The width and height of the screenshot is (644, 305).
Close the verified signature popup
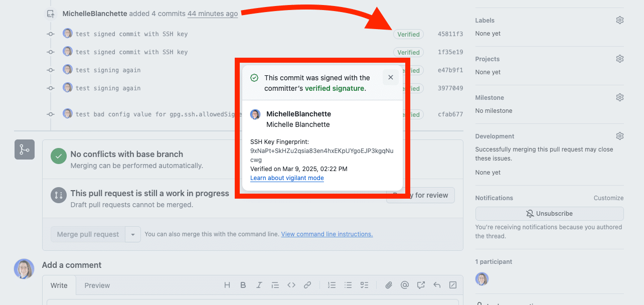coord(390,77)
